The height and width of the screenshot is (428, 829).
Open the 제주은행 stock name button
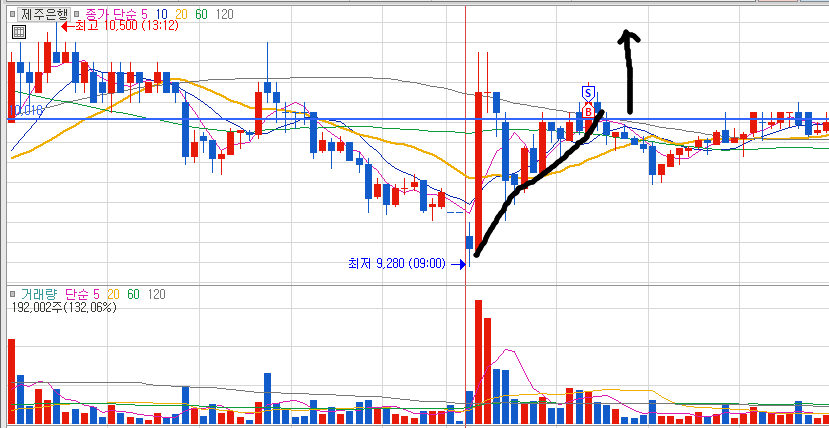click(44, 14)
